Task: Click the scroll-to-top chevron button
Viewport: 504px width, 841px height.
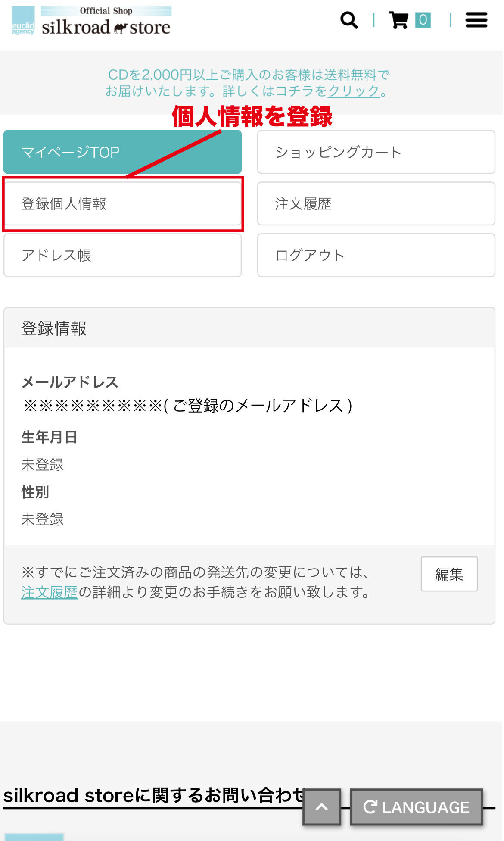Action: [x=322, y=807]
